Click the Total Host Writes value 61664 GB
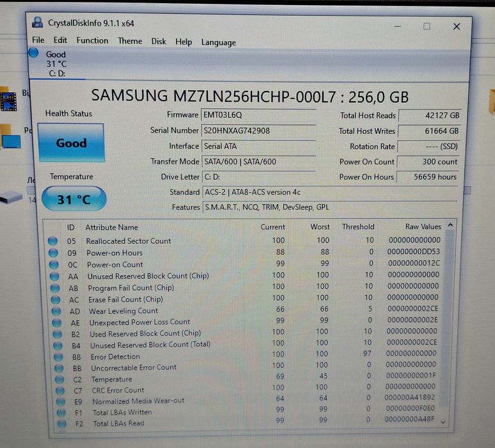The width and height of the screenshot is (495, 448). pos(429,131)
